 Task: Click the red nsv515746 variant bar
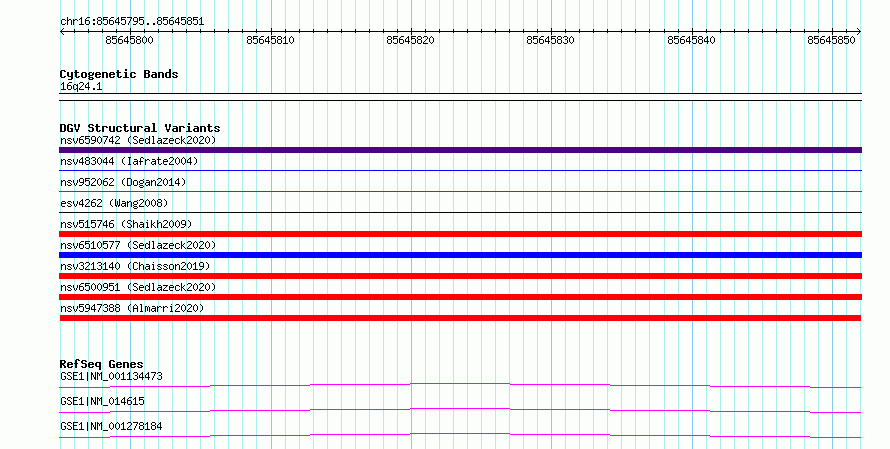pos(460,234)
